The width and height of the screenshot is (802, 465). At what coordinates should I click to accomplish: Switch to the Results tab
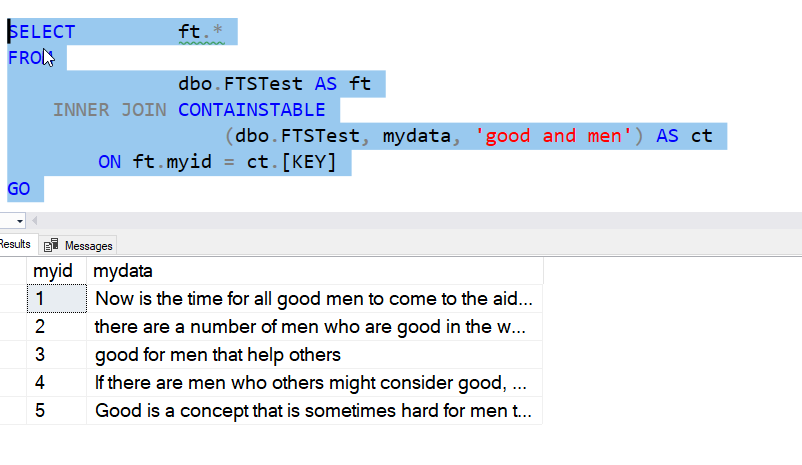pos(15,244)
